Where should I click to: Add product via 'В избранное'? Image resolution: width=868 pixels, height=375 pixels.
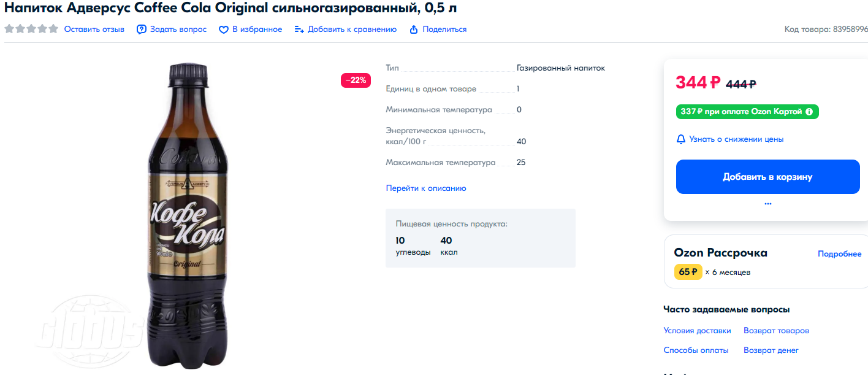click(x=257, y=29)
